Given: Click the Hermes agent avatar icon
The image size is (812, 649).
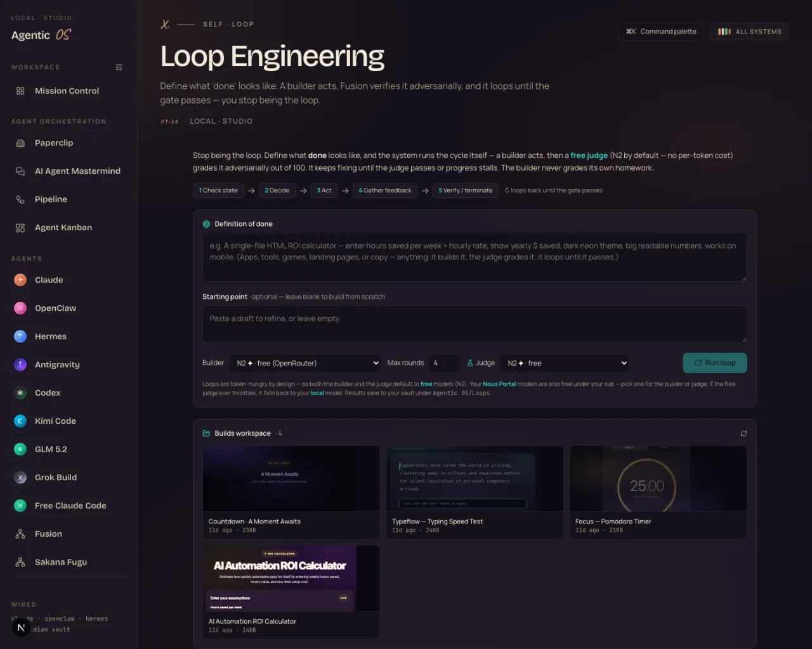Looking at the screenshot, I should [20, 336].
